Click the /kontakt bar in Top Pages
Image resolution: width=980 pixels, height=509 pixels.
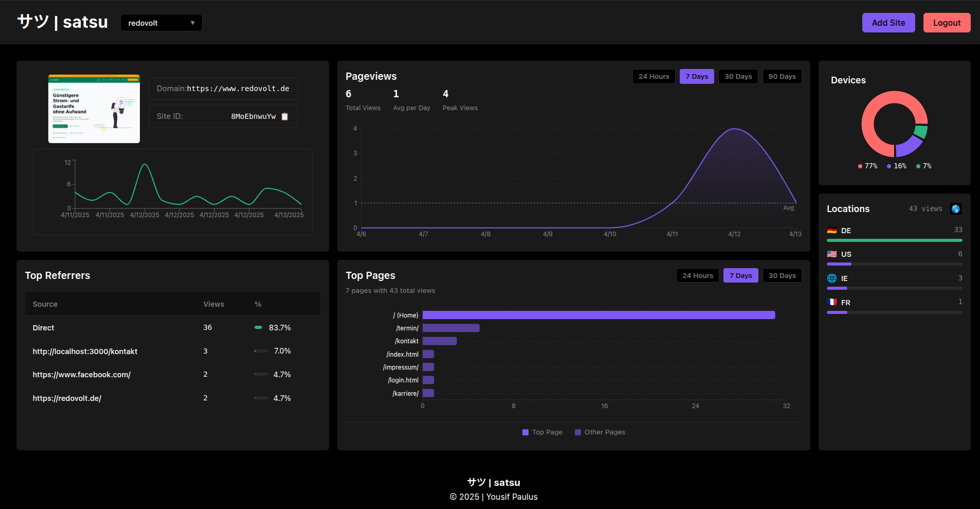click(440, 341)
